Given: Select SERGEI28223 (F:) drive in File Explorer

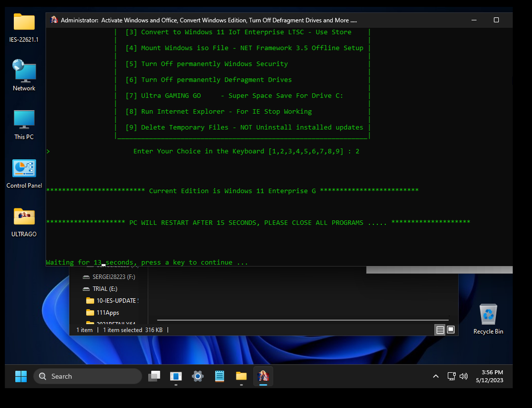Looking at the screenshot, I should 109,277.
